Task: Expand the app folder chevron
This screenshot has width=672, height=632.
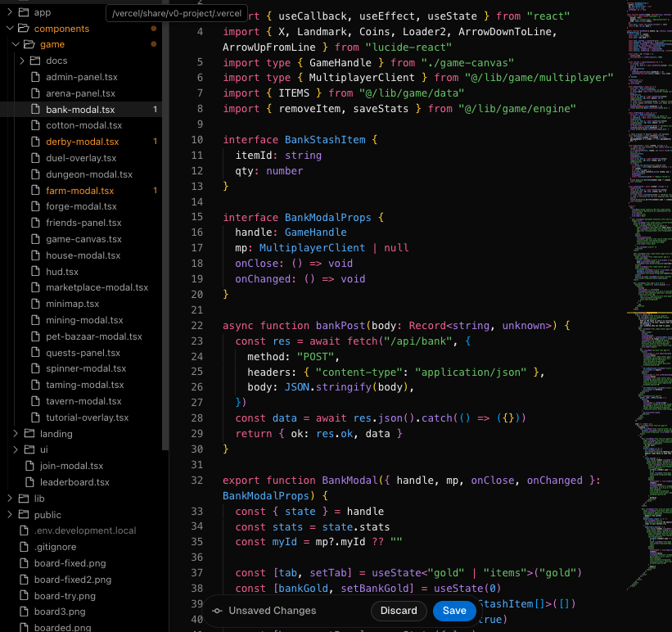Action: tap(10, 12)
